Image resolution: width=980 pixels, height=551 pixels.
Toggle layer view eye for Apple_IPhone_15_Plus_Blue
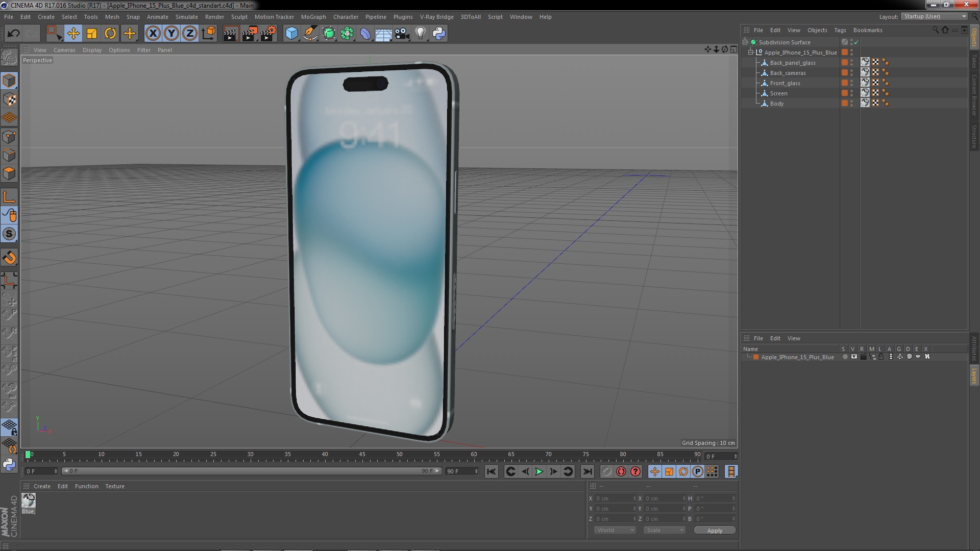[x=854, y=357]
